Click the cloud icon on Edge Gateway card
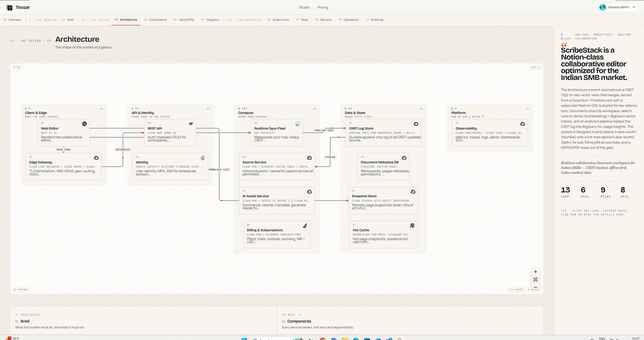Viewport: 644px width, 340px height. tap(96, 158)
